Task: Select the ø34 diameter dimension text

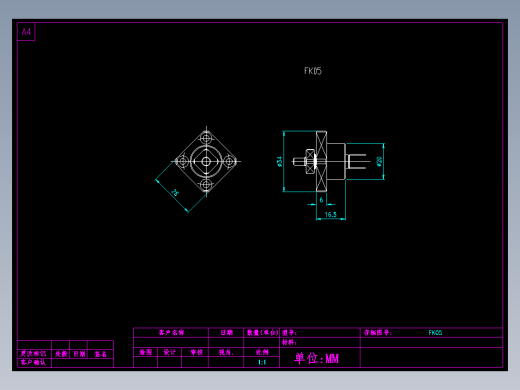Action: click(x=279, y=161)
